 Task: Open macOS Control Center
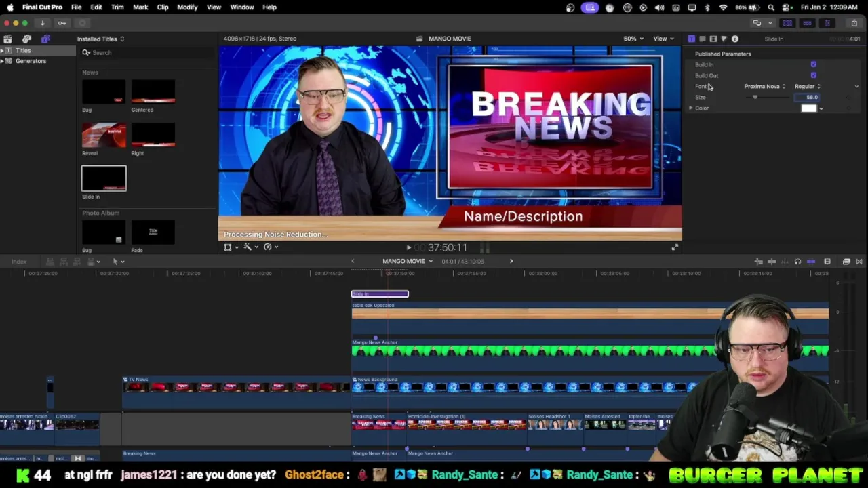coord(787,7)
